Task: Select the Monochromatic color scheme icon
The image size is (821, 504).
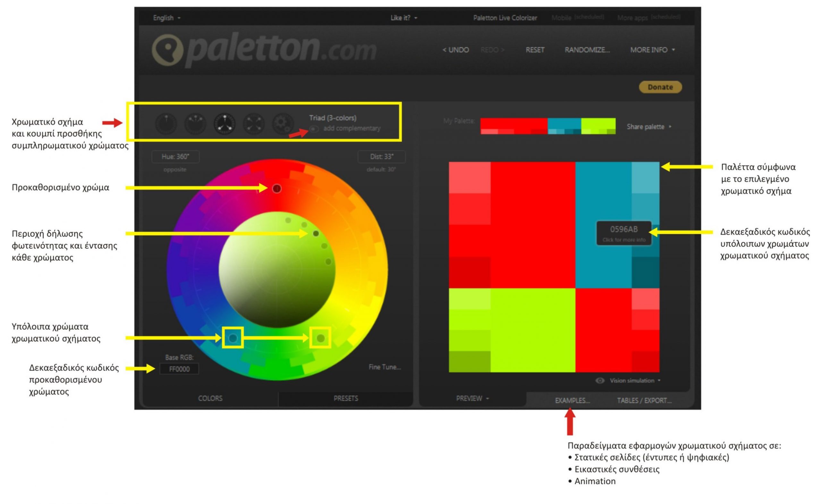Action: 166,124
